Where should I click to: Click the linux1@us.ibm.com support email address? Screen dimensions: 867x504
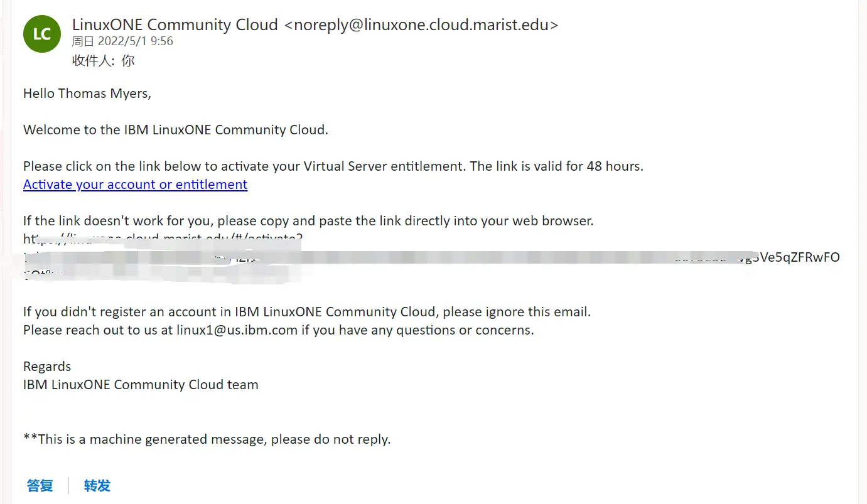(237, 330)
